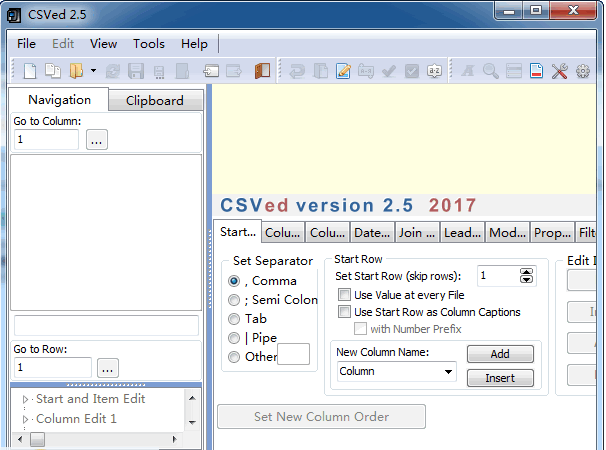Switch to the Join ... tab
The width and height of the screenshot is (606, 450).
[x=417, y=233]
